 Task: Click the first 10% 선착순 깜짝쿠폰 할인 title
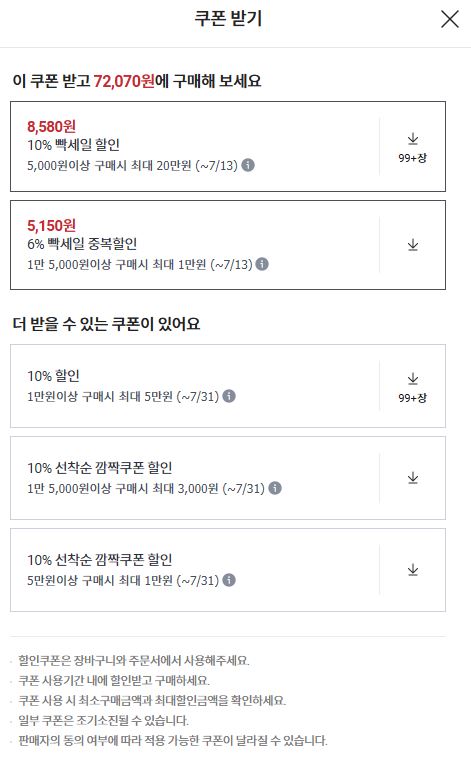[100, 468]
